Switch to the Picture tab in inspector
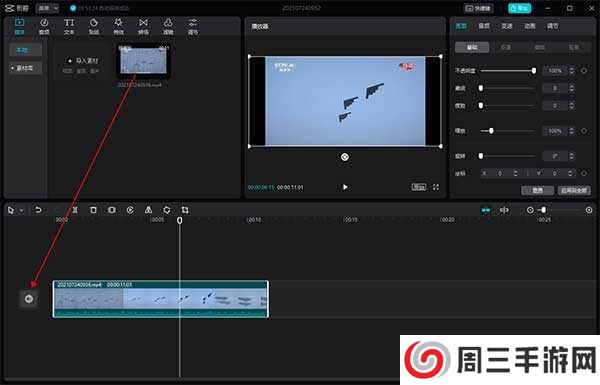 click(461, 26)
